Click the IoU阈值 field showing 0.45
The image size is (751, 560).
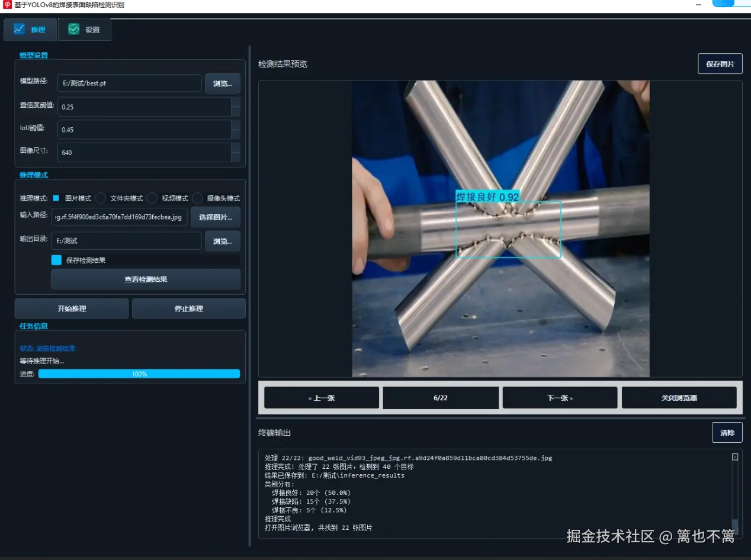click(144, 130)
